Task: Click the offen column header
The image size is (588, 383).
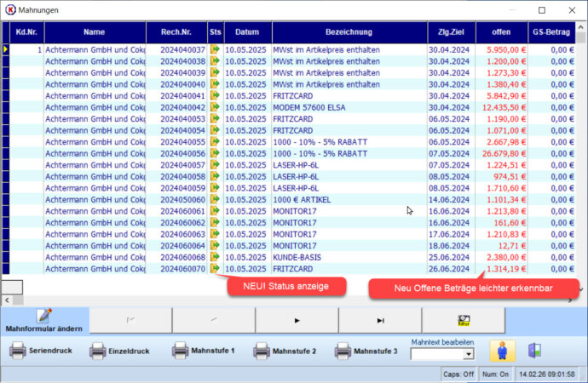Action: pyautogui.click(x=500, y=32)
